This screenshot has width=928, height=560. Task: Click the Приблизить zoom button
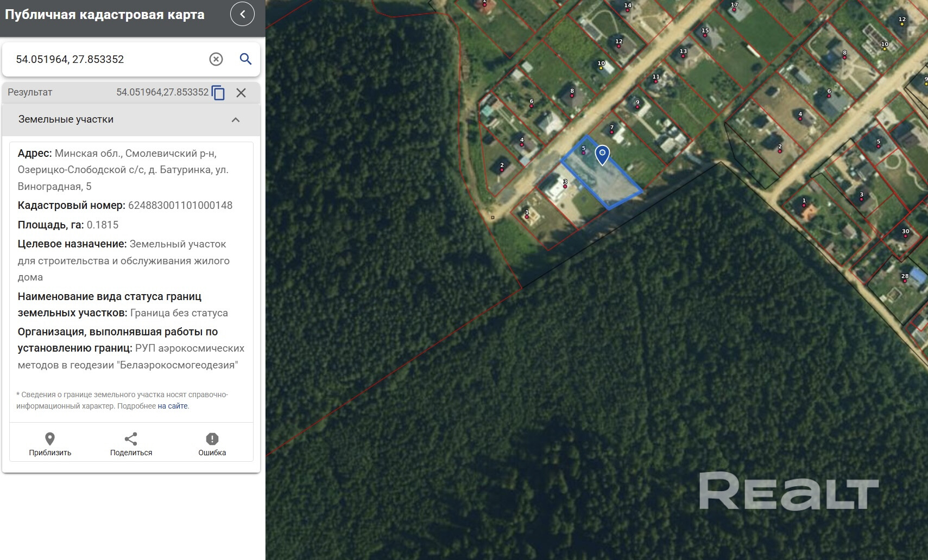(50, 444)
